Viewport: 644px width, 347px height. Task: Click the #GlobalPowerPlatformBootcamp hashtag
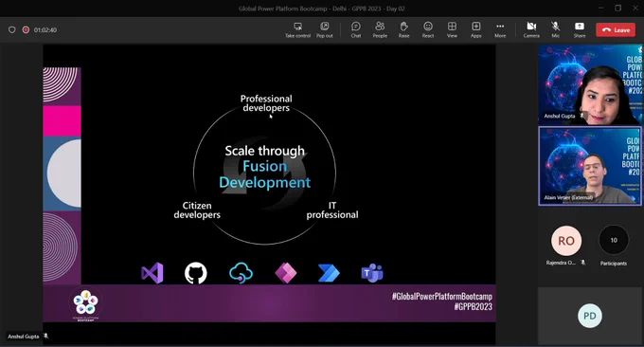tap(442, 297)
